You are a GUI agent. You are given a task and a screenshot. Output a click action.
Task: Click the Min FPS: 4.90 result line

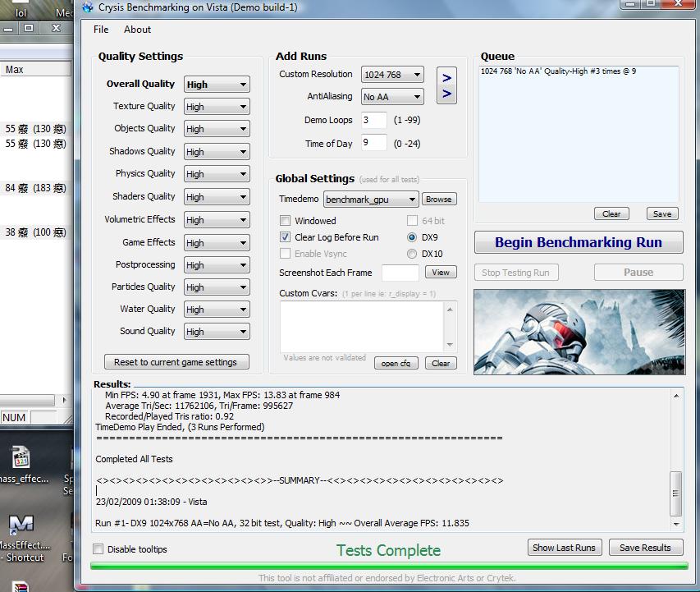point(222,395)
